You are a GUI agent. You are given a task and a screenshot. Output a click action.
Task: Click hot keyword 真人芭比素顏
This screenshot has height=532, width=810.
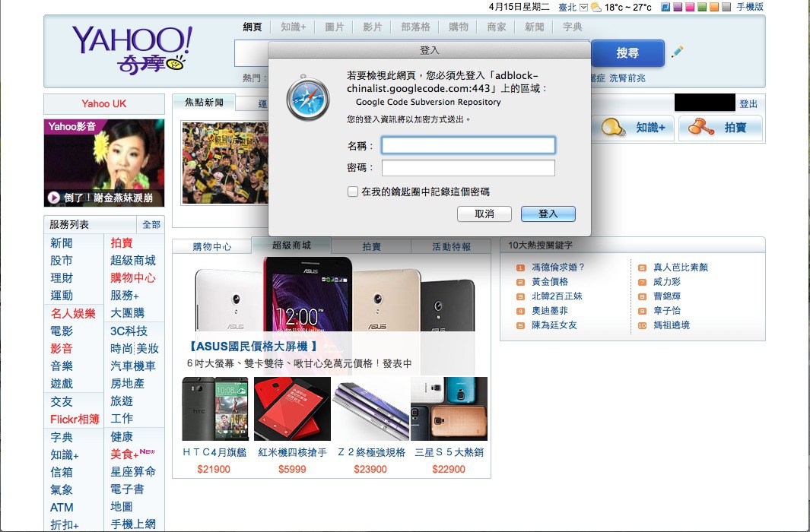pos(681,268)
